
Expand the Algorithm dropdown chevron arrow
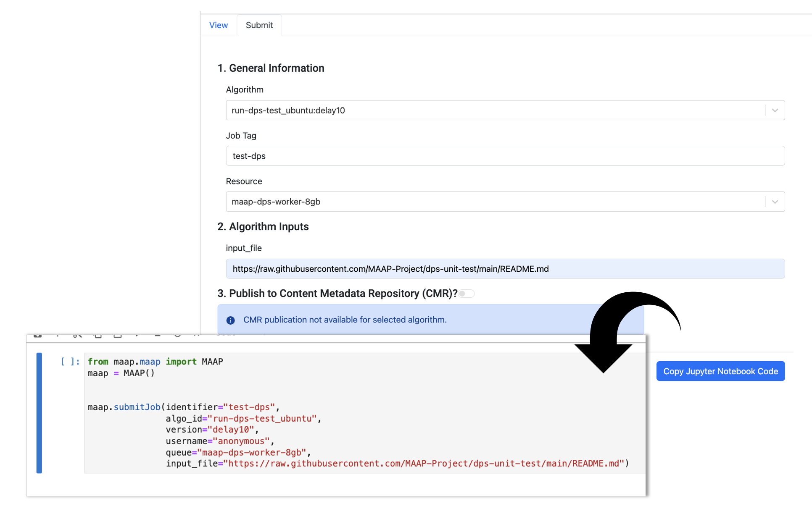775,110
